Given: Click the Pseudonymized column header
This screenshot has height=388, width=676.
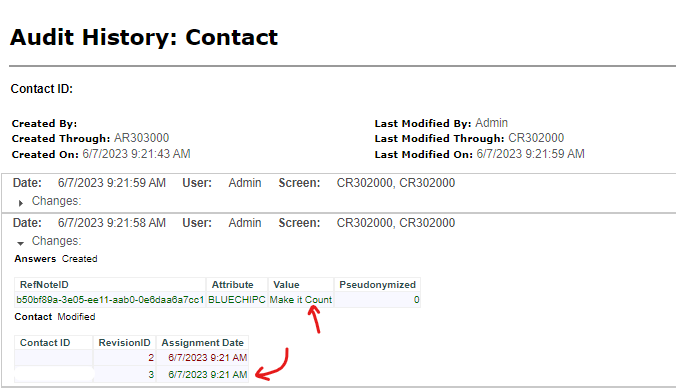Looking at the screenshot, I should 377,285.
